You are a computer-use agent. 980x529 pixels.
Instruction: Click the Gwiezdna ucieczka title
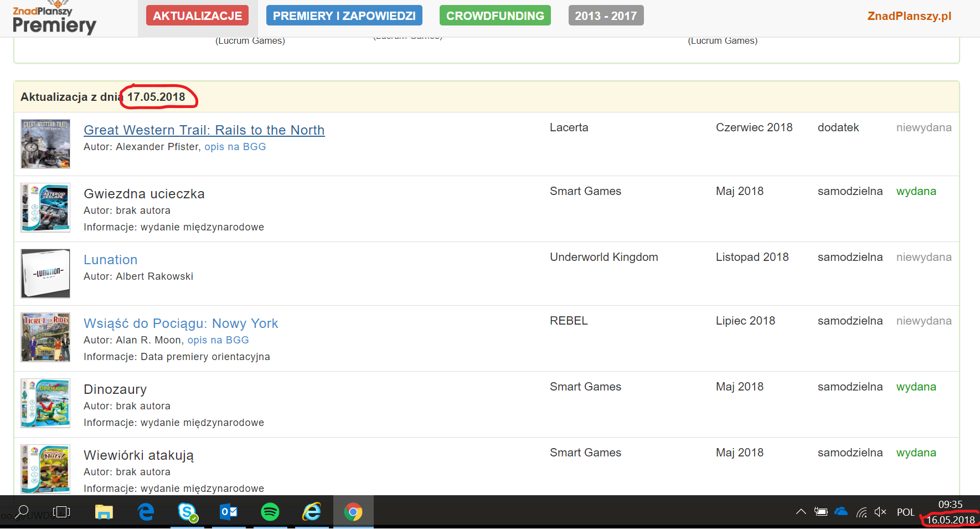tap(144, 194)
